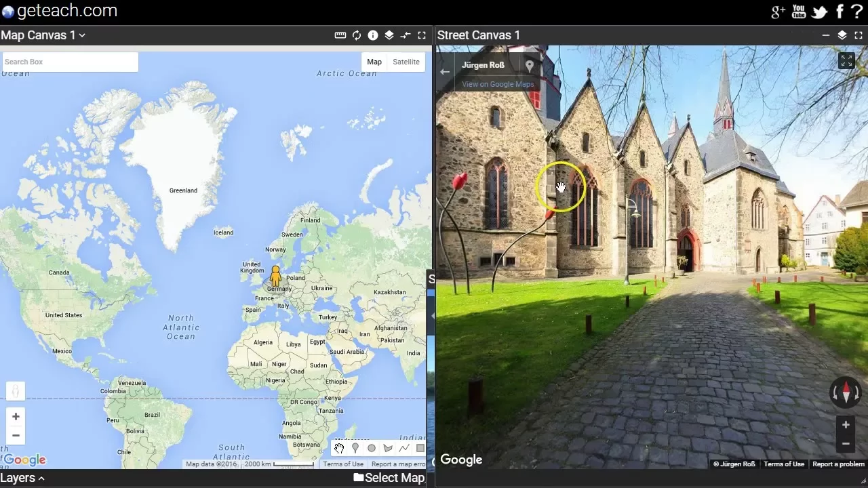Click Report a map error link
This screenshot has width=868, height=488.
pos(398,464)
